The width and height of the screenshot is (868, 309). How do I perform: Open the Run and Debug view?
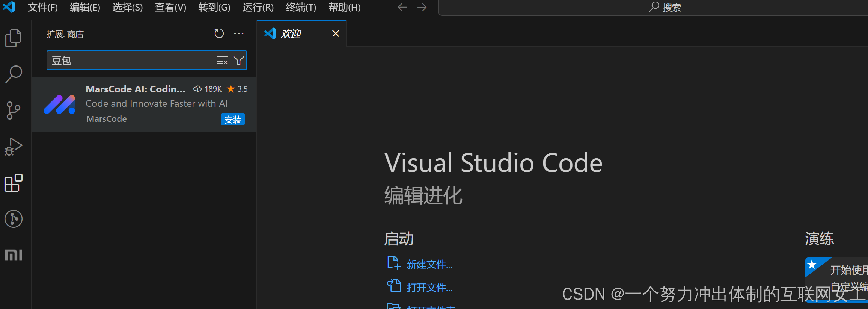[14, 147]
